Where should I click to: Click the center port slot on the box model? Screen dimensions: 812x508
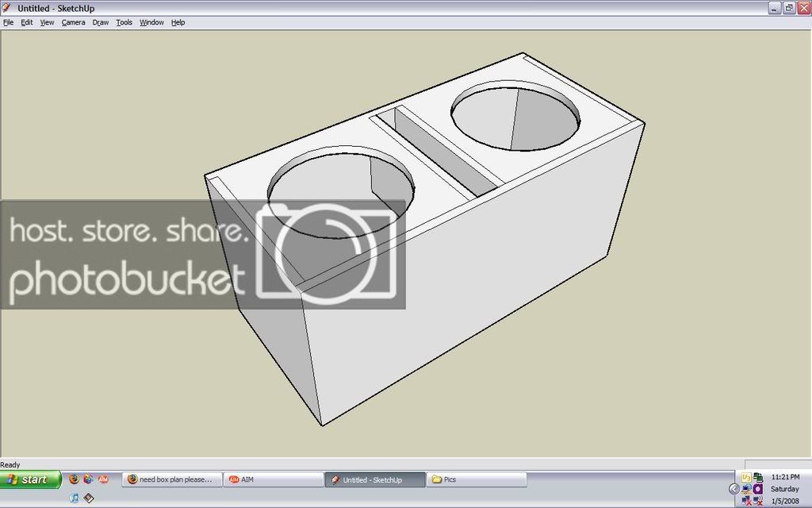[x=438, y=152]
